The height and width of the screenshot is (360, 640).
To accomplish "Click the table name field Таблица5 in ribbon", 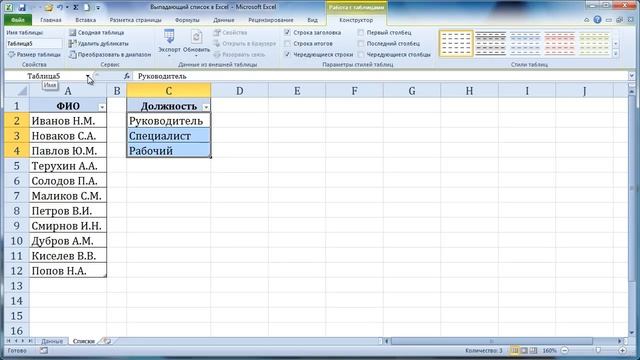I will [x=34, y=43].
